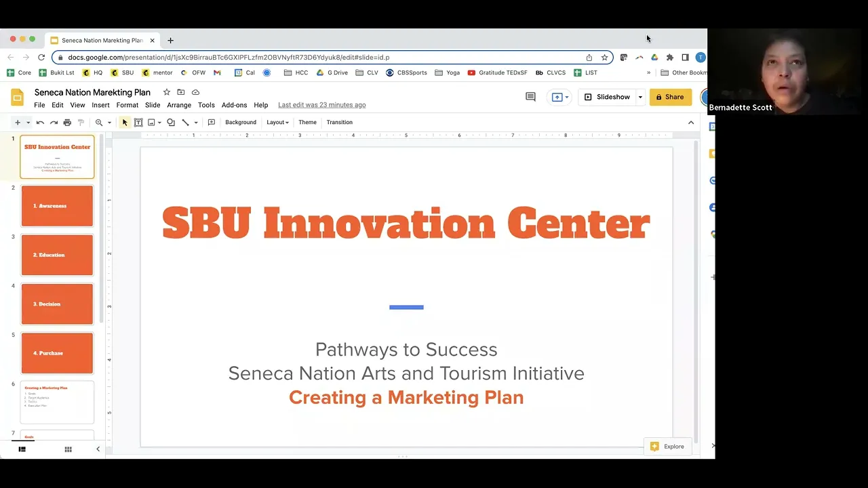This screenshot has height=488, width=868.
Task: Open the File menu
Action: [39, 105]
